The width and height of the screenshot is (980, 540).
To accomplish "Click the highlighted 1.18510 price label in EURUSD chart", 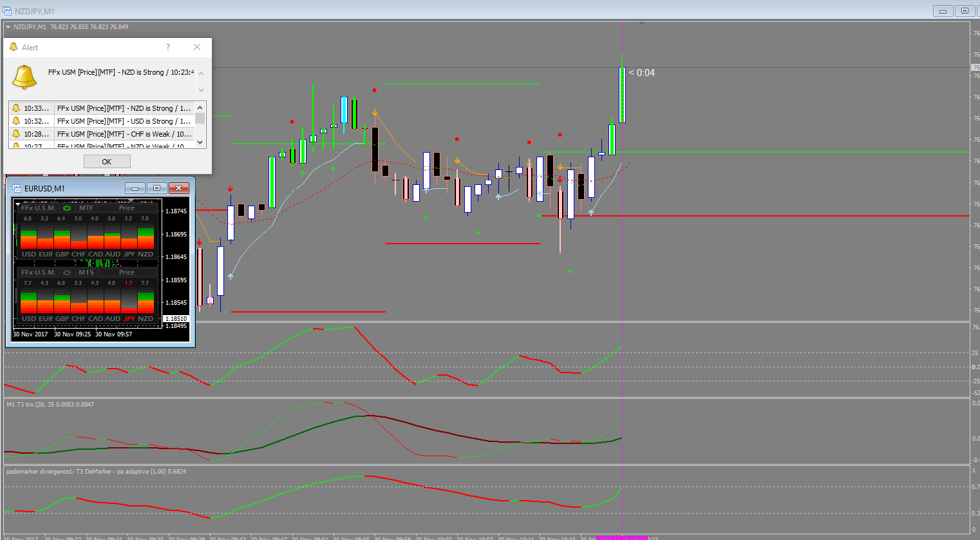I will [x=176, y=318].
